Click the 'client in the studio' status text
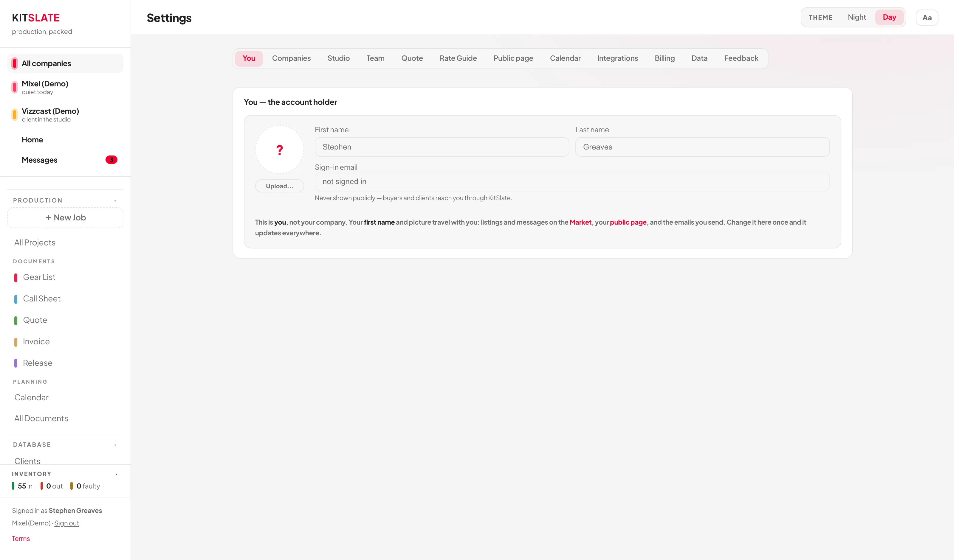The image size is (954, 560). [x=46, y=119]
